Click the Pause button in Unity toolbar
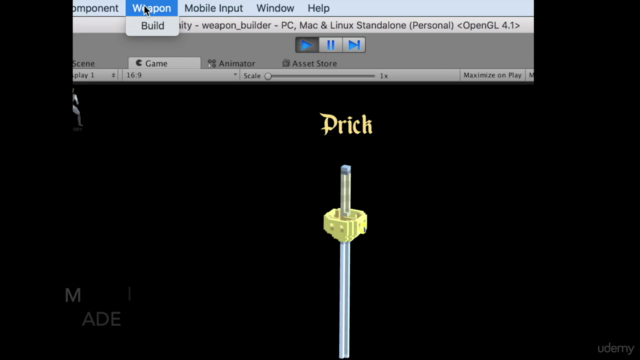The height and width of the screenshot is (360, 640). pyautogui.click(x=331, y=45)
